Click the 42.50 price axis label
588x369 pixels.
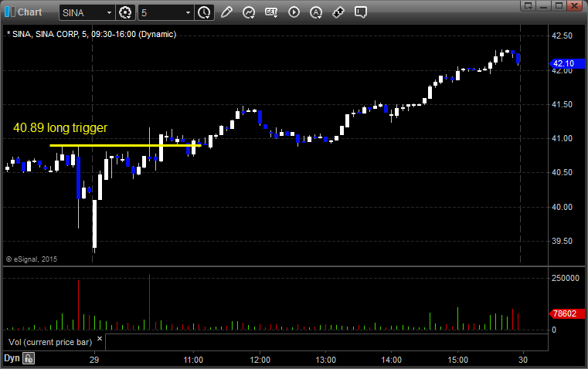(x=563, y=36)
